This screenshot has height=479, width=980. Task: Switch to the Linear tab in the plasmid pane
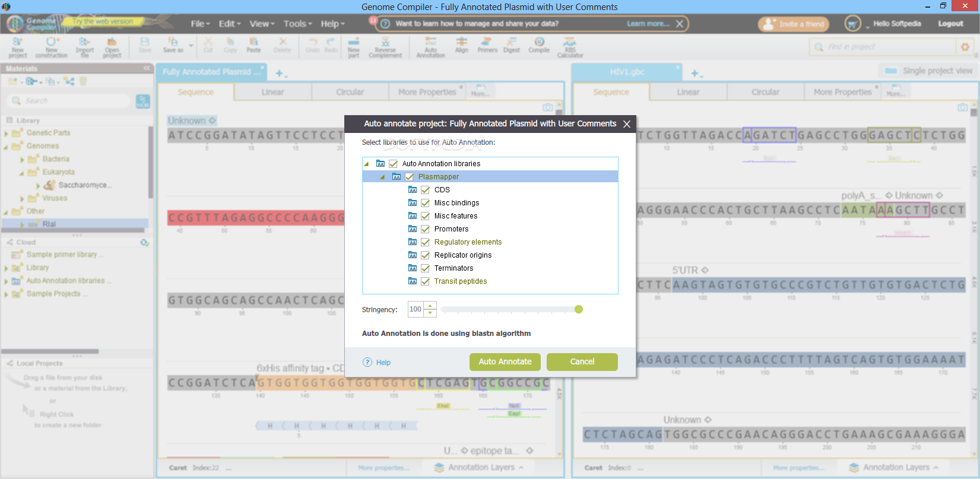tap(272, 92)
